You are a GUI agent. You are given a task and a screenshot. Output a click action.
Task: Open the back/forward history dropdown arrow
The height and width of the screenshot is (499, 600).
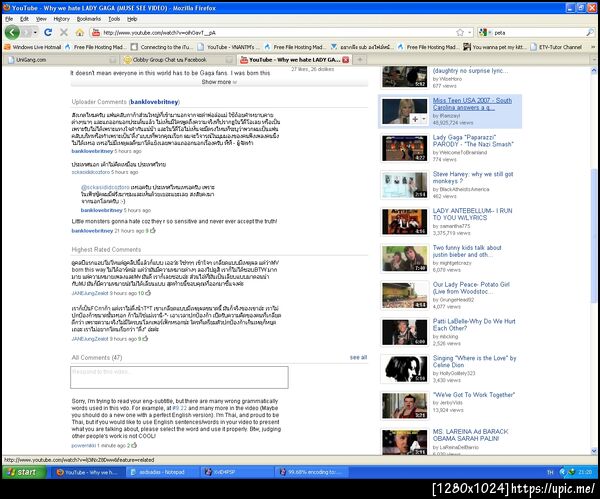click(x=35, y=33)
